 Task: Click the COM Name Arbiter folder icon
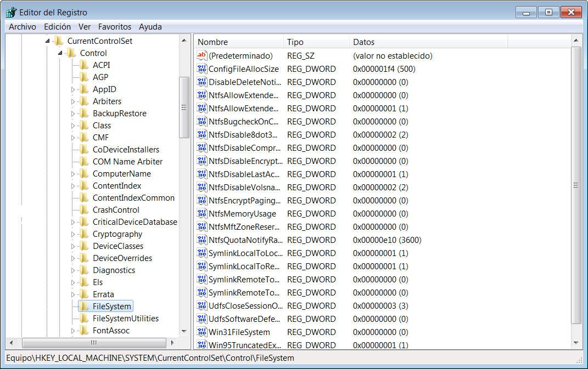(84, 162)
